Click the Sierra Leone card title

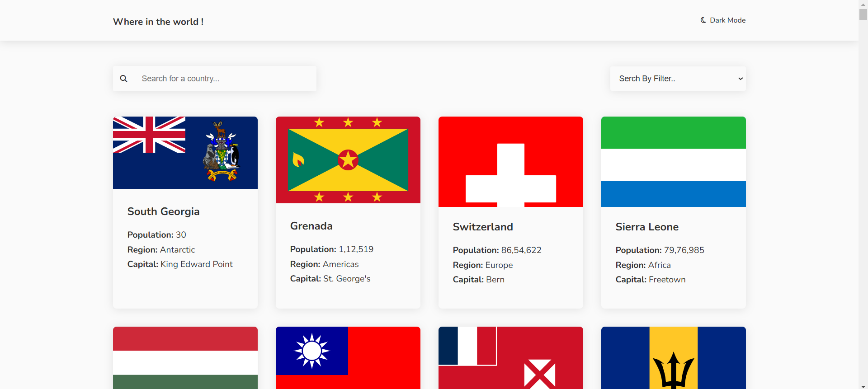click(647, 227)
